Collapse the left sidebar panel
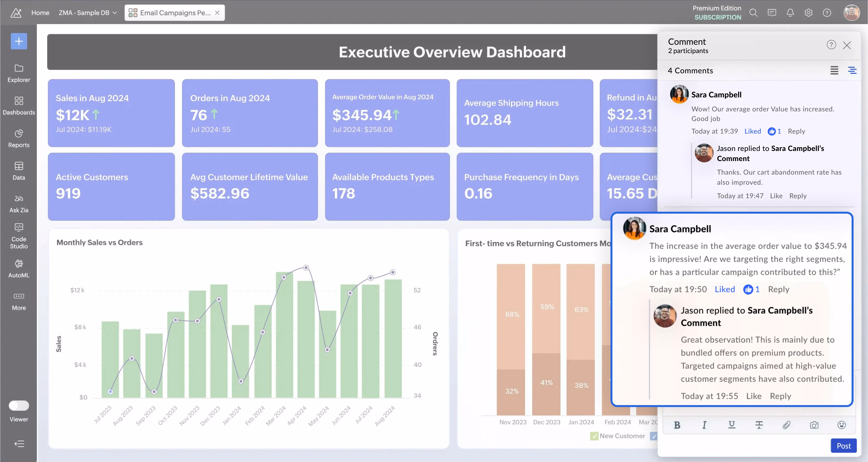The image size is (868, 462). [19, 444]
